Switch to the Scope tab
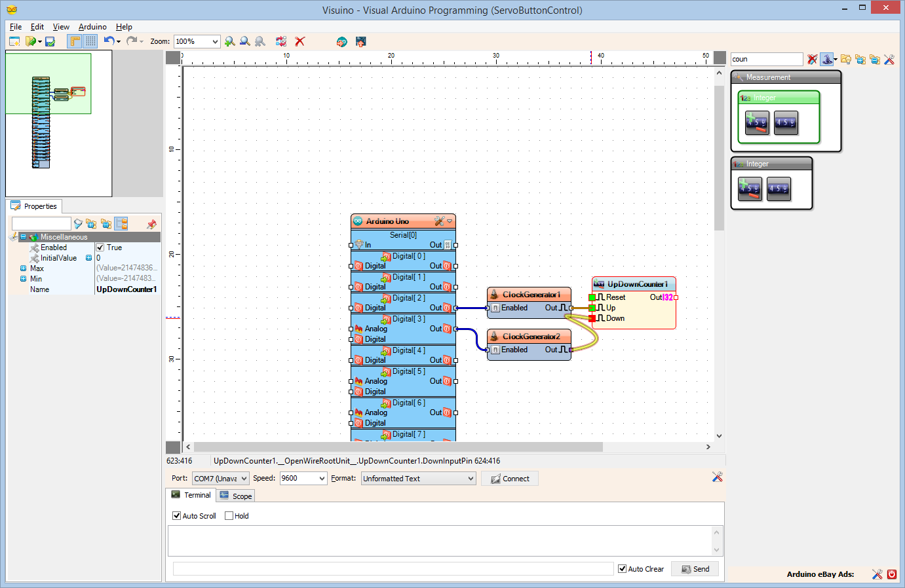This screenshot has height=588, width=905. (235, 496)
